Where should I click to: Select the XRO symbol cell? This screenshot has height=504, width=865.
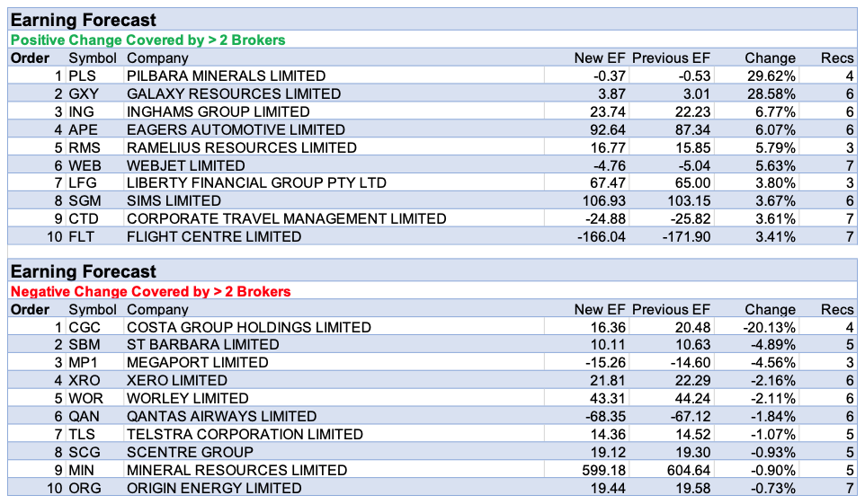(x=85, y=381)
